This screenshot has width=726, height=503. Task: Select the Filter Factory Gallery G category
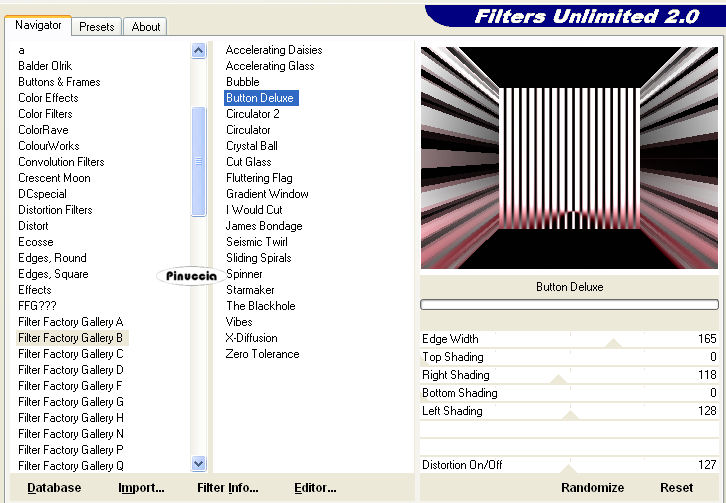pyautogui.click(x=70, y=402)
